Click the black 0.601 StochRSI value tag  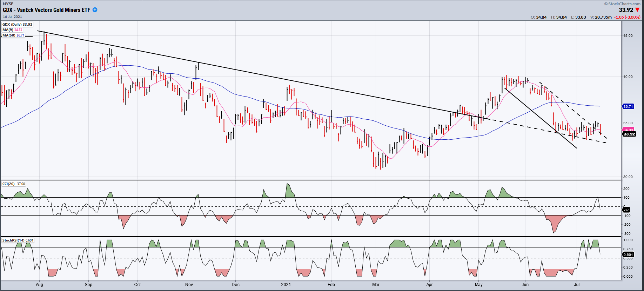[x=628, y=254]
